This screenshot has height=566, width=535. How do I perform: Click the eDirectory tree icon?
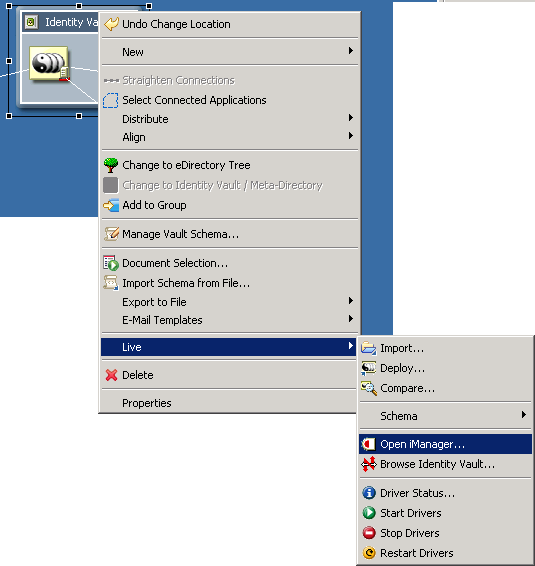(110, 165)
